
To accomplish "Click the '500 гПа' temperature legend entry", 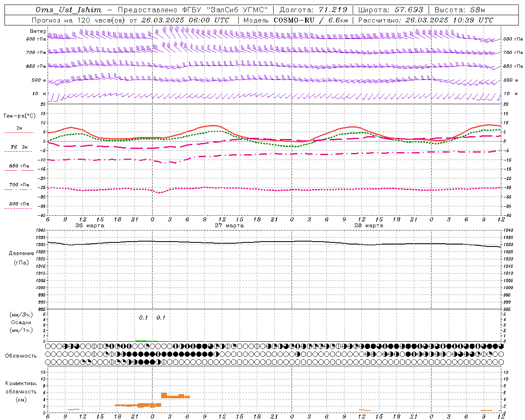I will (x=19, y=204).
